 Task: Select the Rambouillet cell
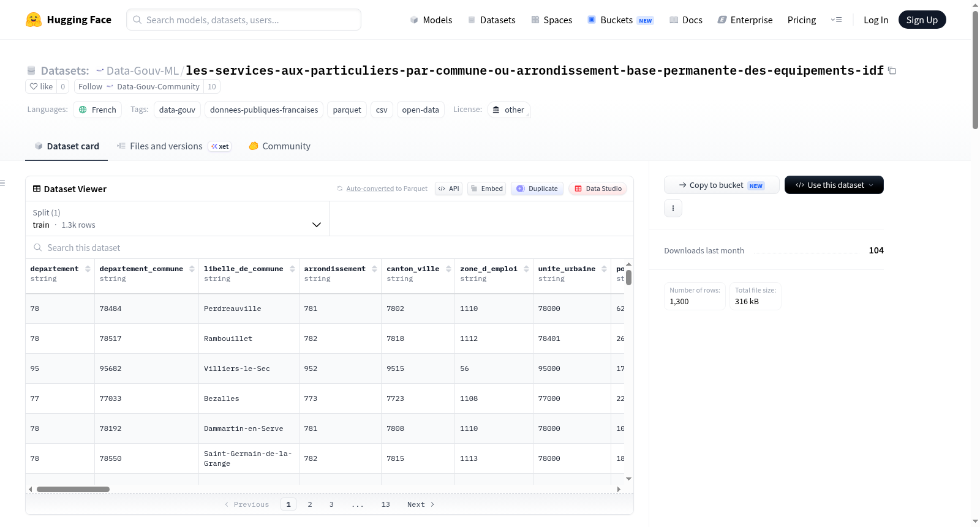pos(249,338)
